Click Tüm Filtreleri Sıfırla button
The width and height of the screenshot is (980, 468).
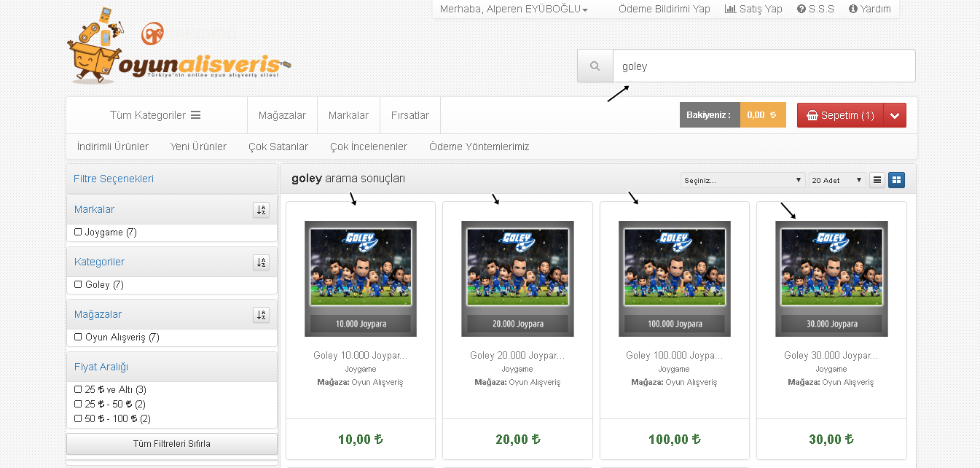[172, 443]
